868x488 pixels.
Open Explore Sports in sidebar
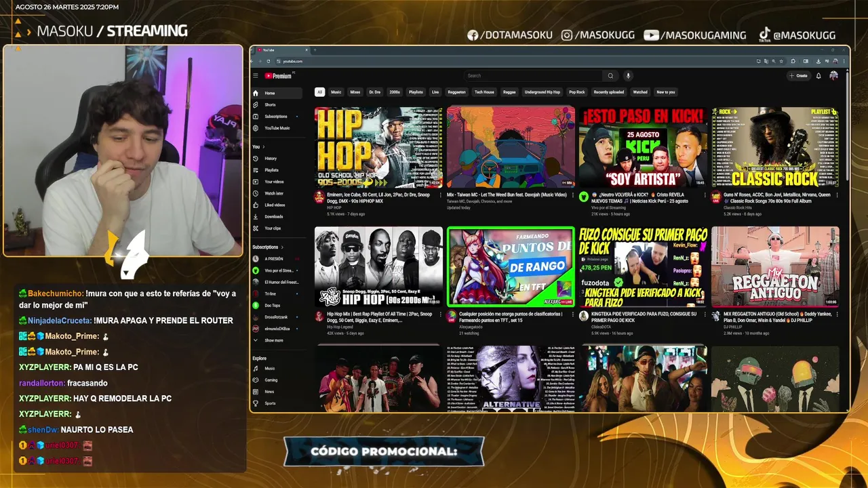click(x=277, y=403)
